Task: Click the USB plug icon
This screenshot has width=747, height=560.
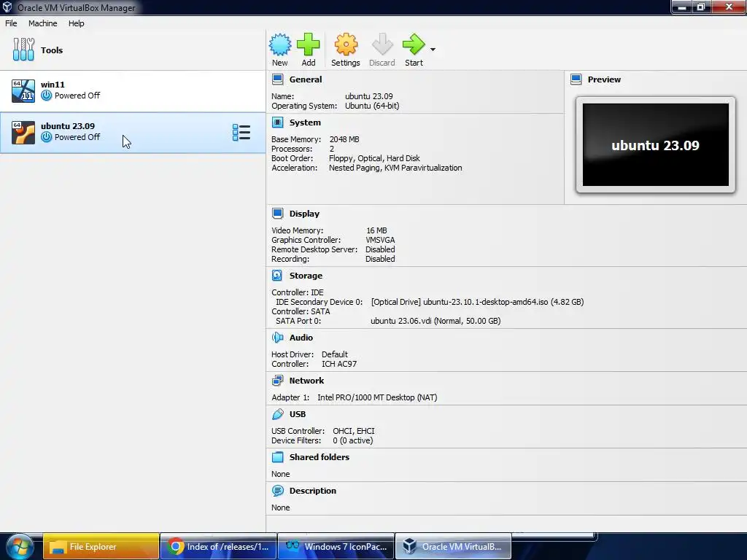Action: [x=277, y=414]
